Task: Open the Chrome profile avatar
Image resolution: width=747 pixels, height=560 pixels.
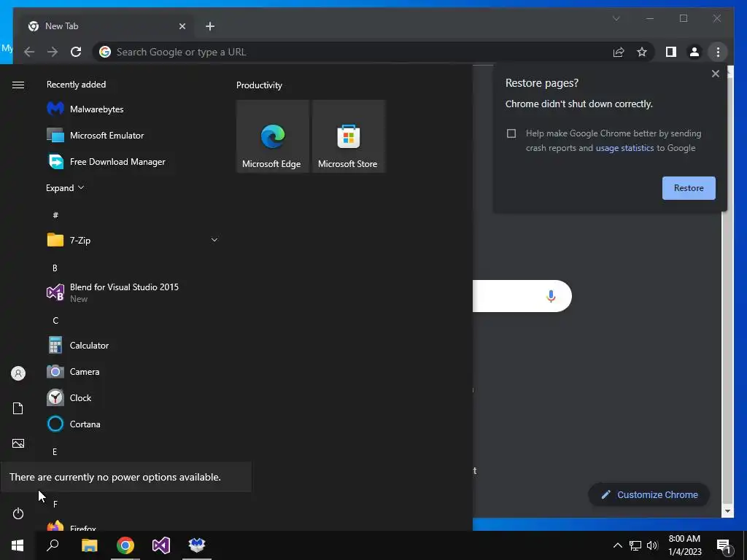Action: point(694,52)
